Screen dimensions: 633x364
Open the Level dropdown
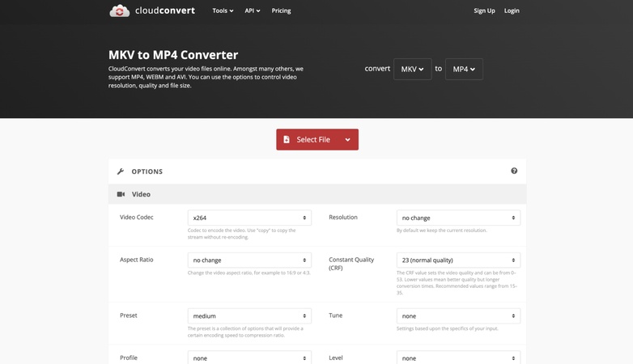coord(458,358)
